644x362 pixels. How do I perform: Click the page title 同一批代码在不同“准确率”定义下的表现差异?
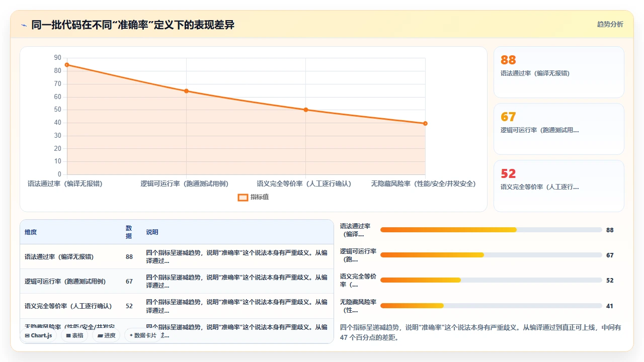133,25
